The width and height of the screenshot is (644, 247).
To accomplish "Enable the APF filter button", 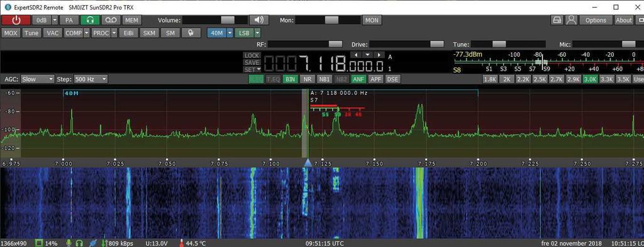I will pyautogui.click(x=375, y=79).
